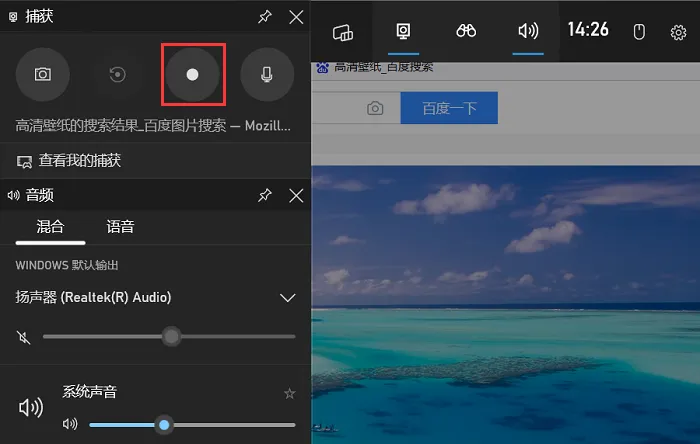Toggle the audio widget in Game Bar toolbar

pyautogui.click(x=528, y=31)
